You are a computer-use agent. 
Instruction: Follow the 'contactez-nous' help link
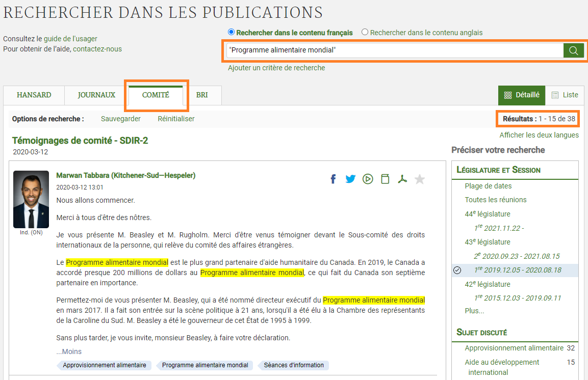[x=97, y=49]
